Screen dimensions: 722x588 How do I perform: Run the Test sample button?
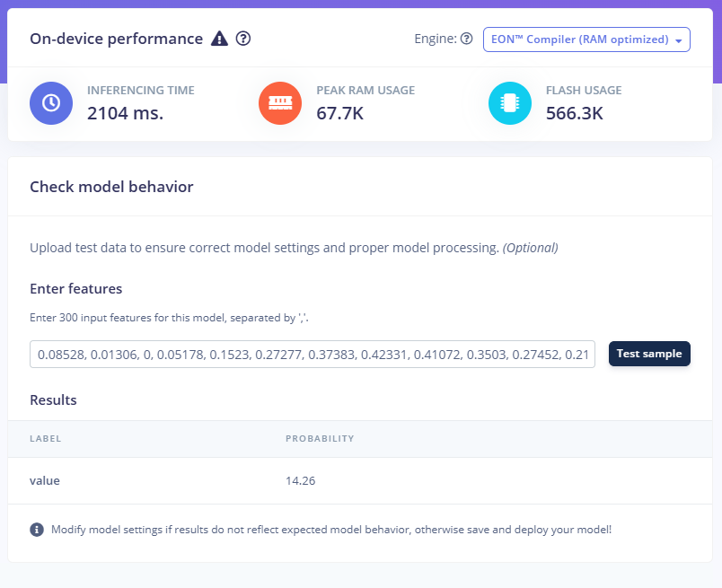649,354
